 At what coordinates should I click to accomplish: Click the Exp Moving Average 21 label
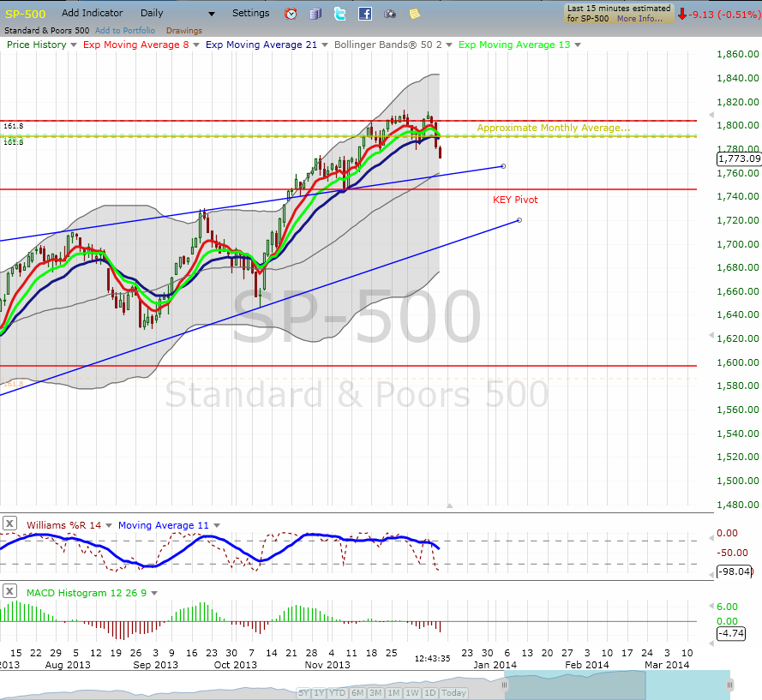click(x=261, y=45)
